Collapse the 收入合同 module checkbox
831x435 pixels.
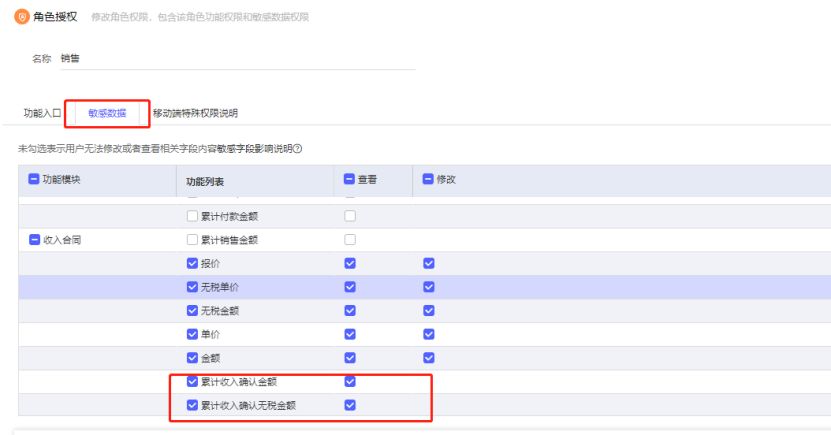pos(34,240)
